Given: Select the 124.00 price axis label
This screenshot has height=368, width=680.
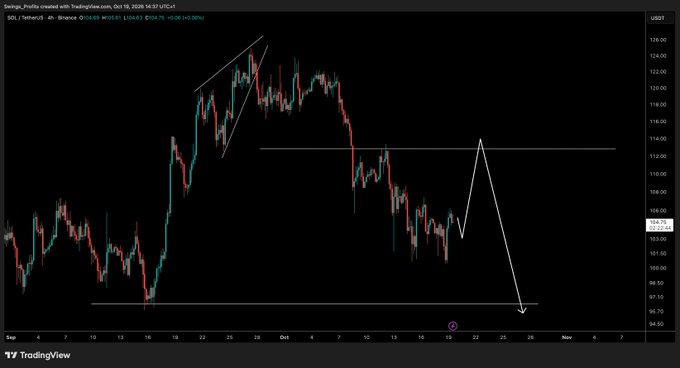Looking at the screenshot, I should pos(658,56).
